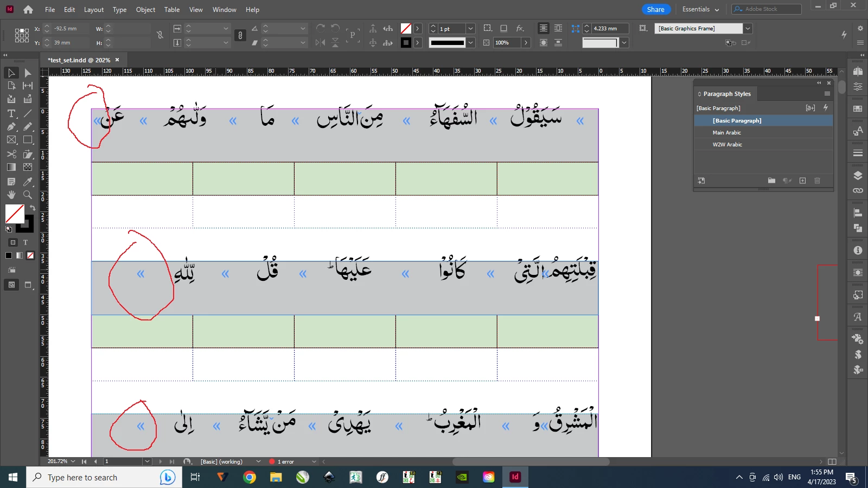The width and height of the screenshot is (868, 488).
Task: Open the Essentials workspace dropdown
Action: [700, 9]
